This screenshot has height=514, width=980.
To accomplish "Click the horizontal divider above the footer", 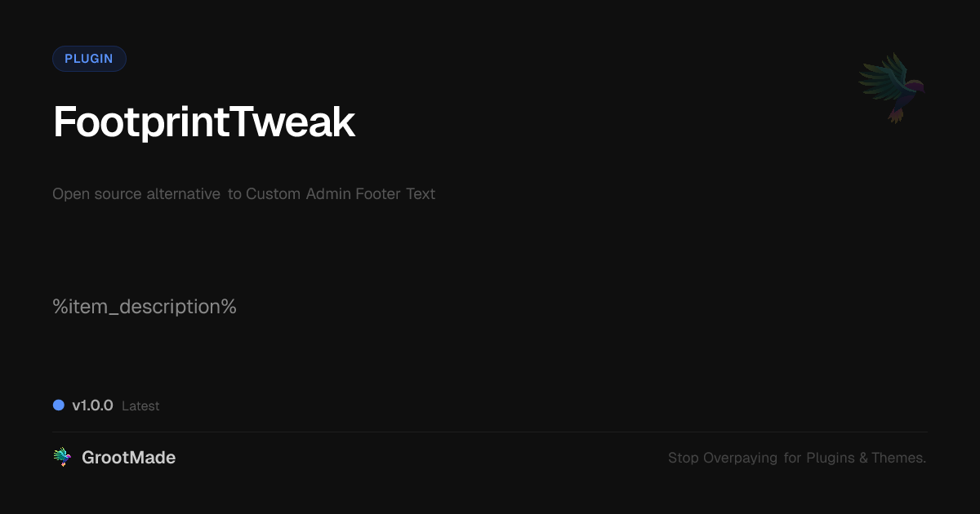I will point(490,432).
